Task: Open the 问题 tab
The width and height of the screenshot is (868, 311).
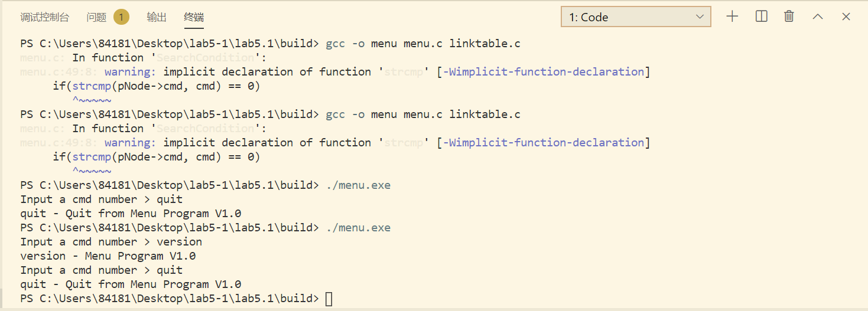Action: pyautogui.click(x=96, y=18)
